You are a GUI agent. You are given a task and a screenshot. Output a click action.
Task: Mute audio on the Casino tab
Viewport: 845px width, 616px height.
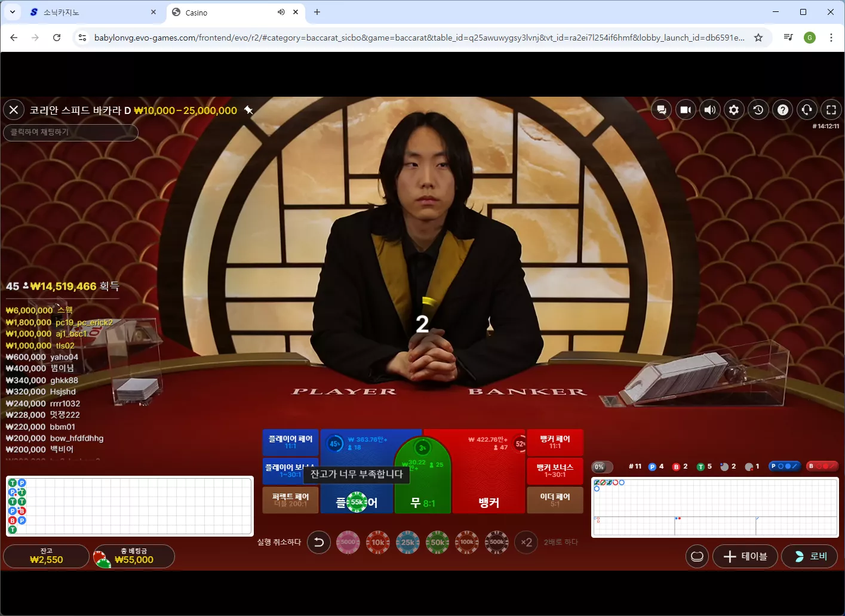click(x=281, y=13)
